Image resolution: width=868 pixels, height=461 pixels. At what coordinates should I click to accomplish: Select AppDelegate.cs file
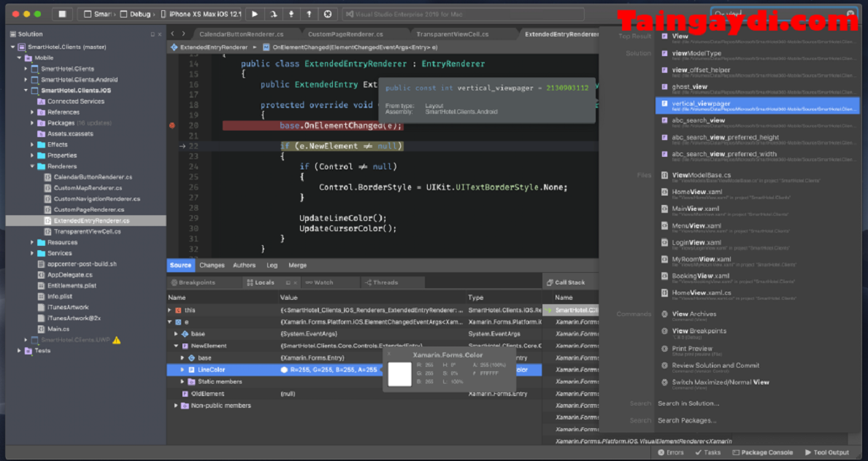(70, 274)
